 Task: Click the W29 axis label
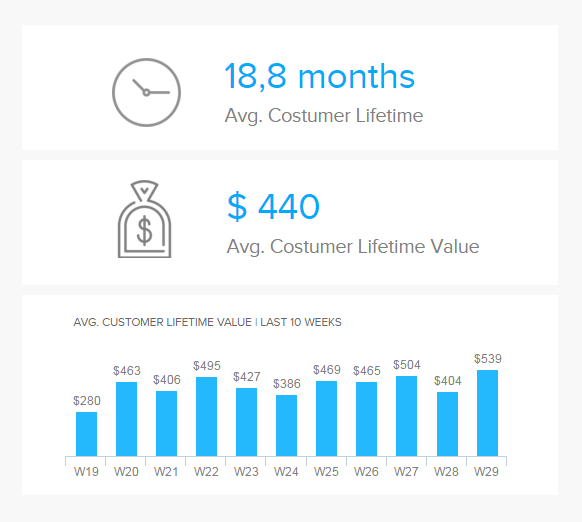pos(486,472)
